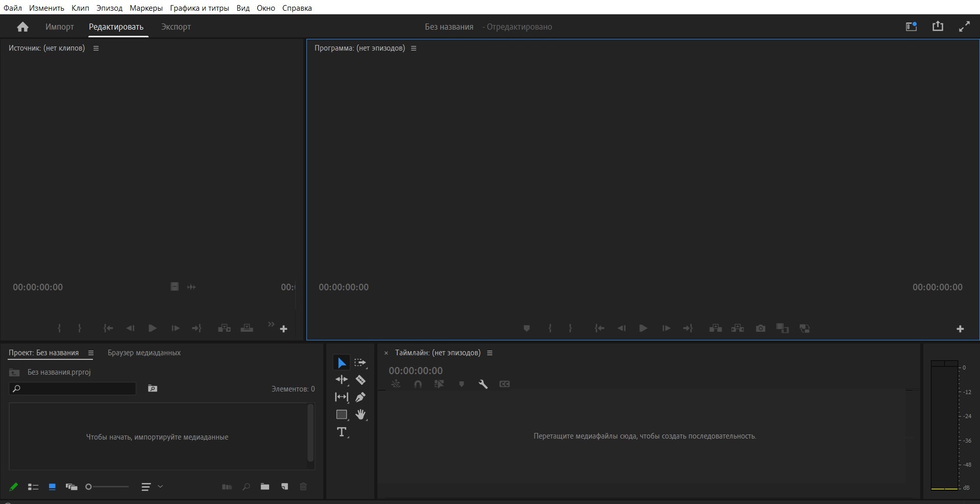Toggle Caption track options CC icon
980x504 pixels.
[x=505, y=384]
